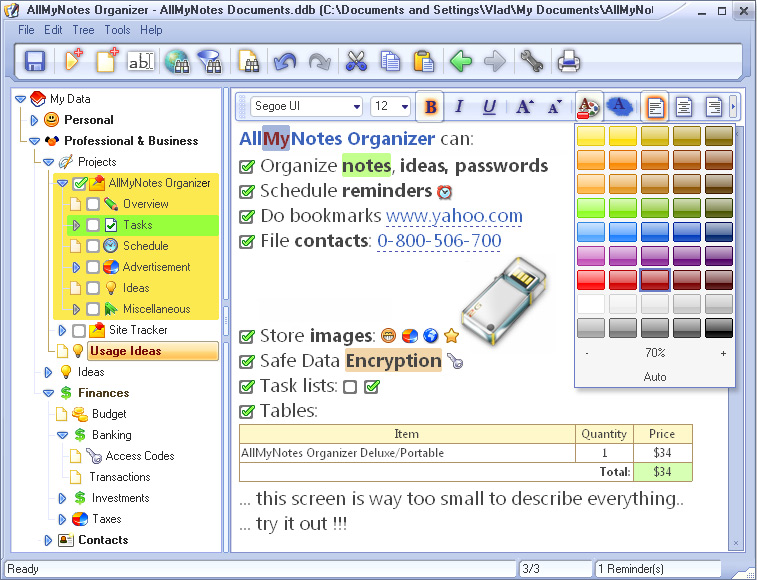Toggle the Tables line checkbox
The width and height of the screenshot is (757, 580).
click(247, 411)
